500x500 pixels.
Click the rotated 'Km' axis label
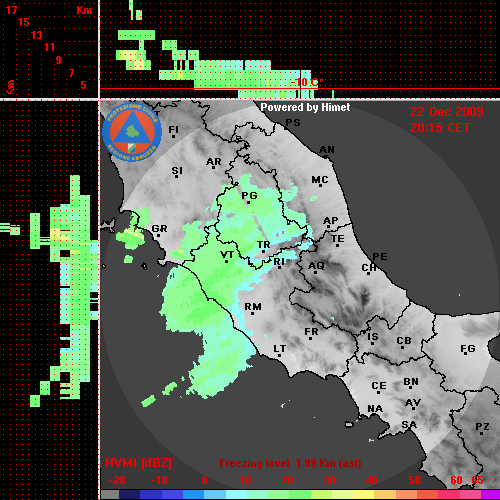11,87
